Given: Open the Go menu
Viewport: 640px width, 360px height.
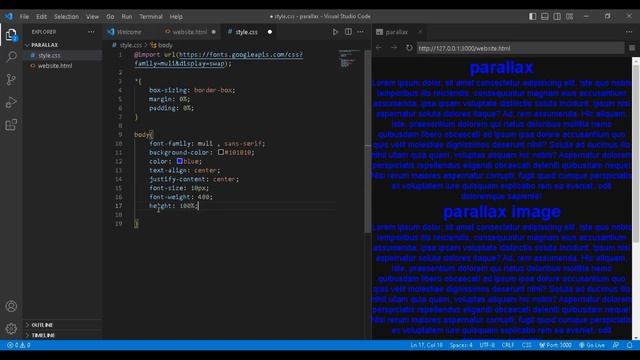Looking at the screenshot, I should point(110,17).
